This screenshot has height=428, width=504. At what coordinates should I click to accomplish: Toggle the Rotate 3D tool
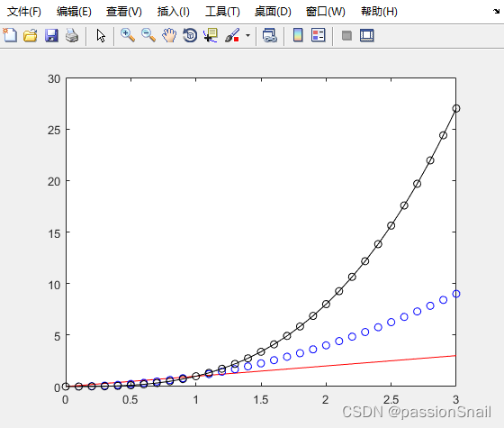(190, 35)
